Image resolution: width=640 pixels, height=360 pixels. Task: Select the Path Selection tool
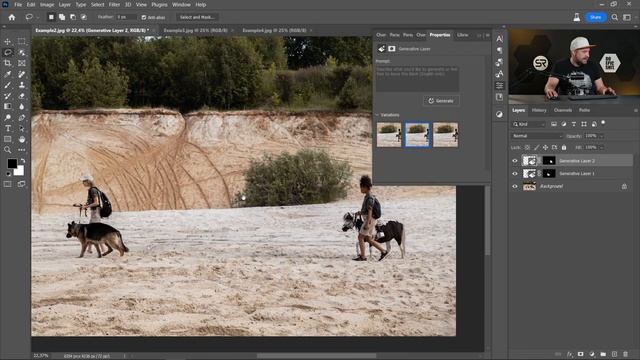[22, 129]
